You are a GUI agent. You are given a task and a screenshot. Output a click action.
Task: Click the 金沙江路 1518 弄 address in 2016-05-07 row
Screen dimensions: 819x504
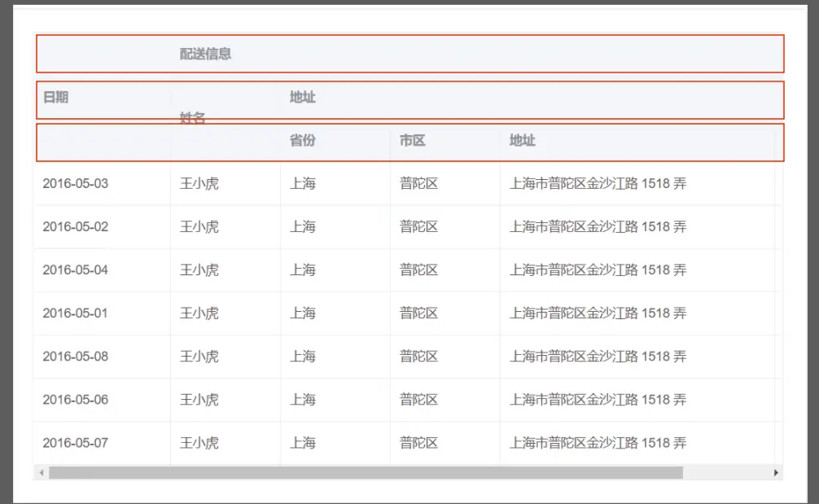pyautogui.click(x=598, y=444)
